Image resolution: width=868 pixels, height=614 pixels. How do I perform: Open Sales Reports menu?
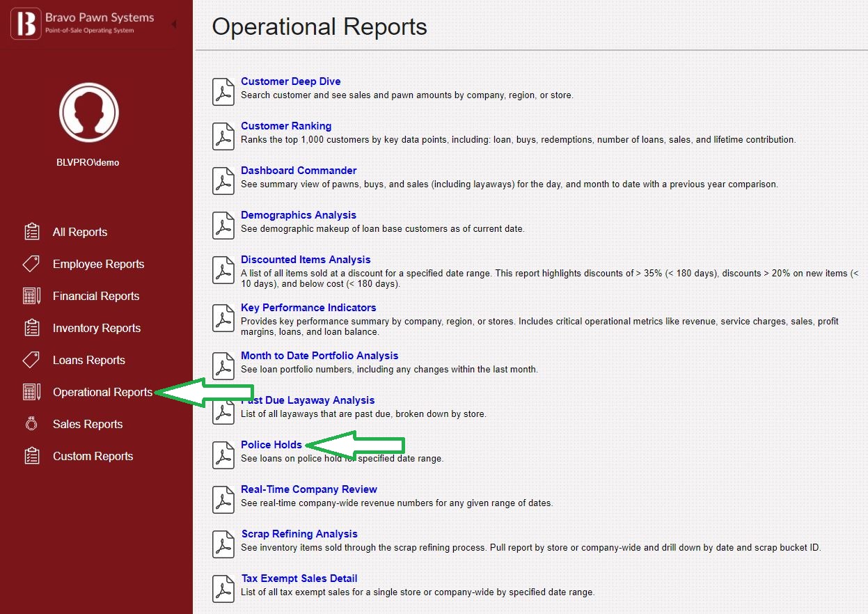coord(88,424)
